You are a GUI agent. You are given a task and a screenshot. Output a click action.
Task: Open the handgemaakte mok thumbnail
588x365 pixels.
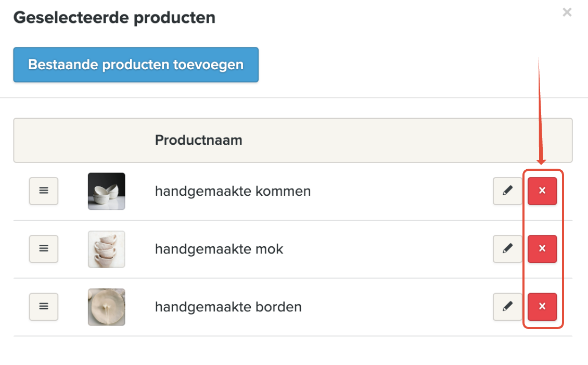click(x=107, y=249)
